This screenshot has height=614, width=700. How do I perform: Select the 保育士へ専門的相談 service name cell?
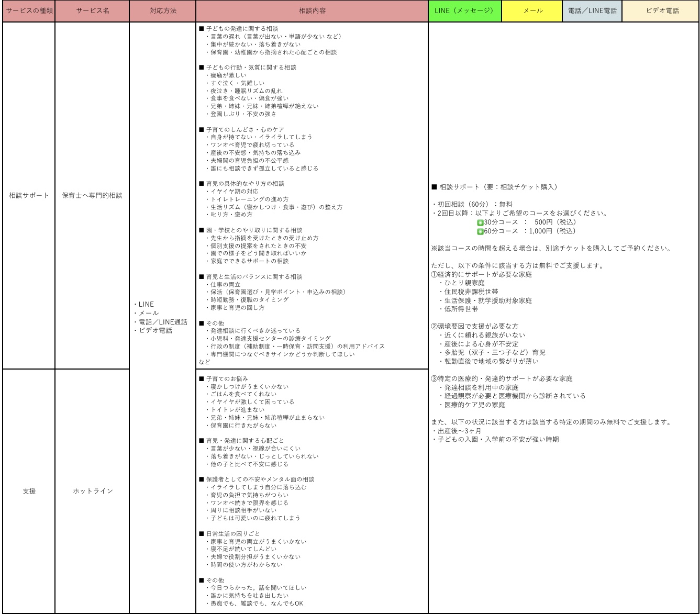coord(92,195)
